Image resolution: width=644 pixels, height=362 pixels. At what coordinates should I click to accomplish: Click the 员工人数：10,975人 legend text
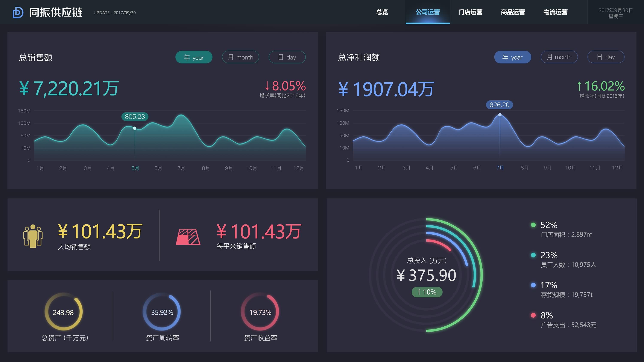(568, 265)
